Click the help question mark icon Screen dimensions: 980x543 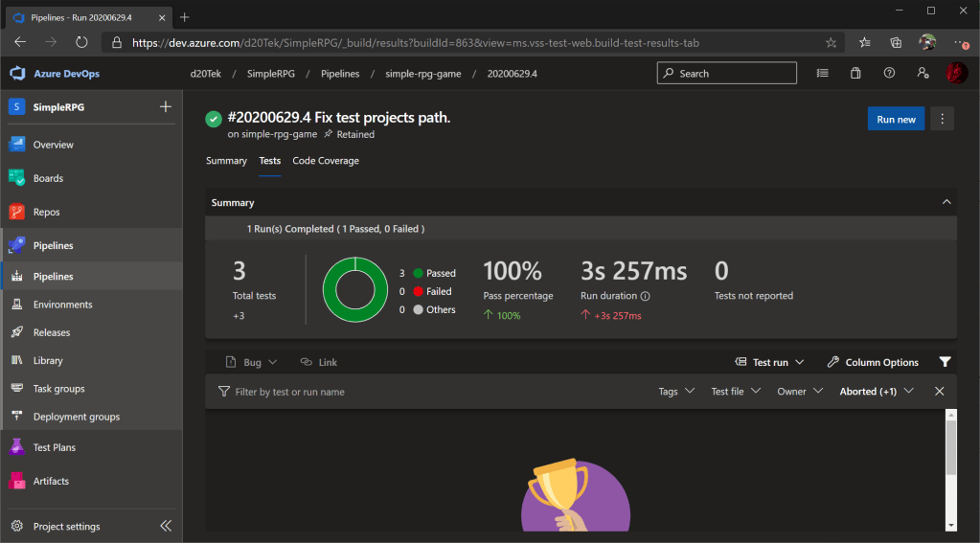889,74
